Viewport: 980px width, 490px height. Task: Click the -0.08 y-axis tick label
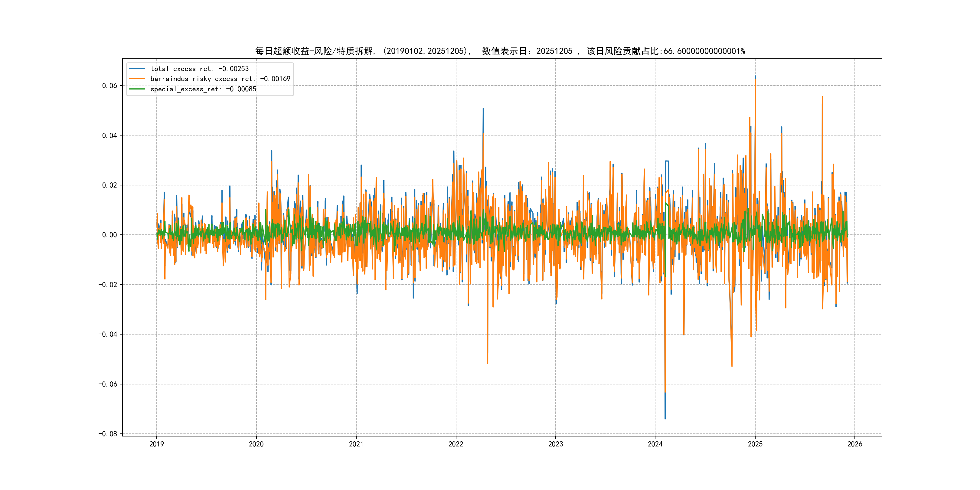pyautogui.click(x=108, y=434)
